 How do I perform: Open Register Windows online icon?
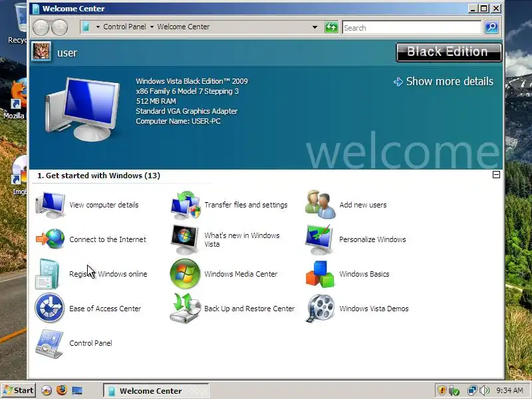(x=47, y=273)
